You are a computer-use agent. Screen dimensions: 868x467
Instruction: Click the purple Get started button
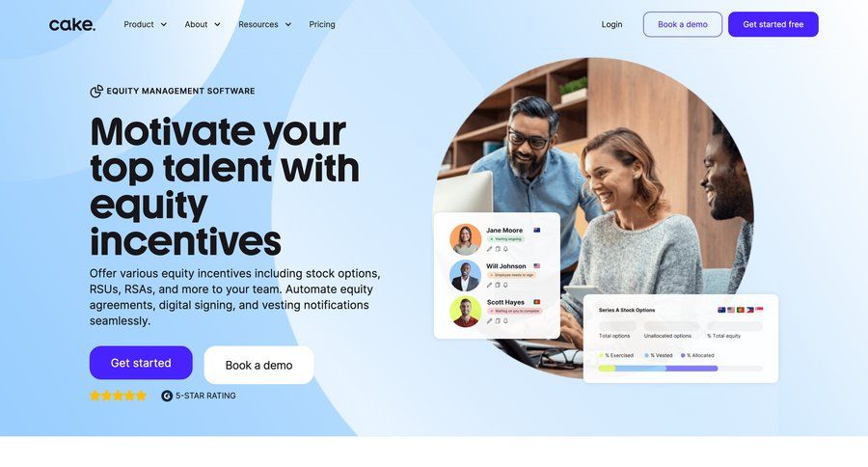pyautogui.click(x=141, y=363)
